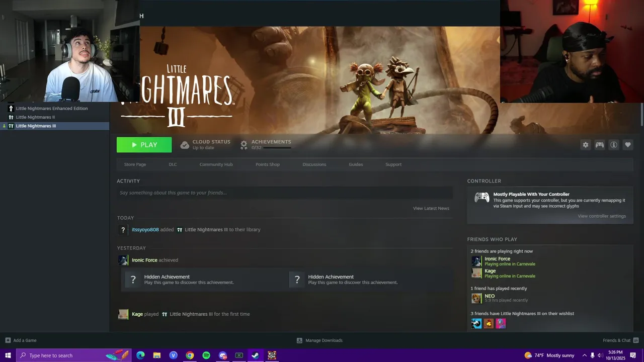Image resolution: width=644 pixels, height=362 pixels.
Task: Open itssyoyo808 profile link
Action: point(145,230)
